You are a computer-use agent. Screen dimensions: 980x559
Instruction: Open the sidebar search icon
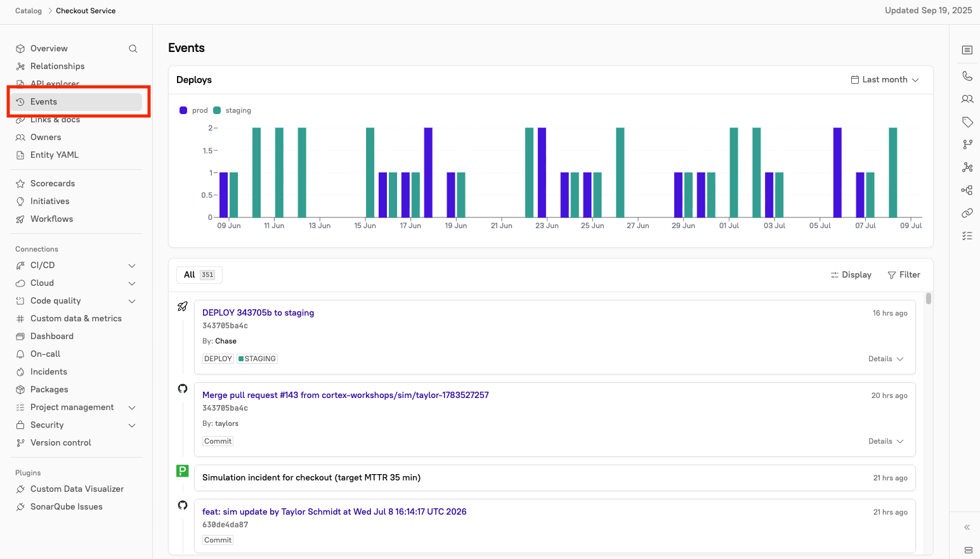(133, 49)
